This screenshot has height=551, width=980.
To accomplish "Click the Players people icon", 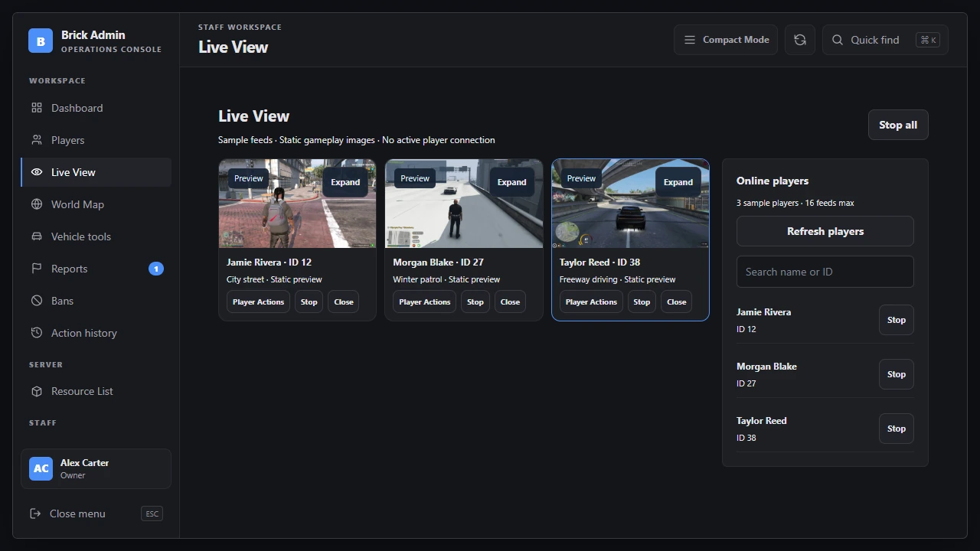I will (x=37, y=140).
